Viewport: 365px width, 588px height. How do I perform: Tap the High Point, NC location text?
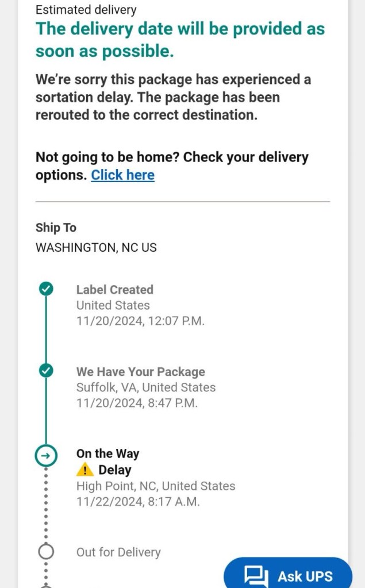click(156, 486)
